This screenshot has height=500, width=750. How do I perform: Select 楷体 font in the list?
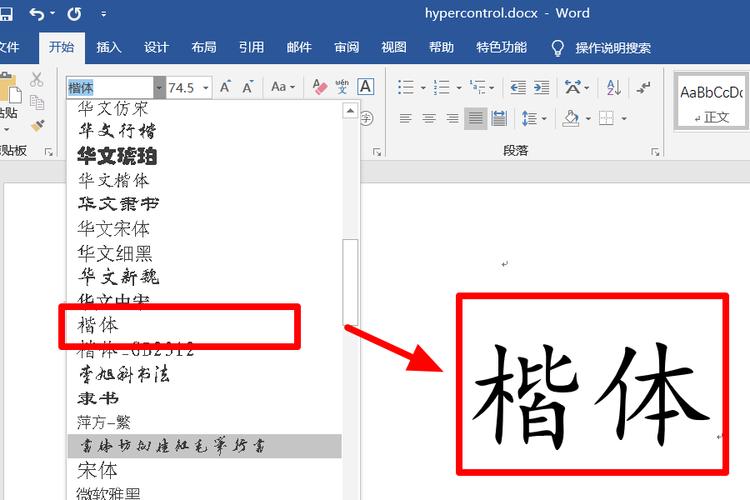[98, 324]
